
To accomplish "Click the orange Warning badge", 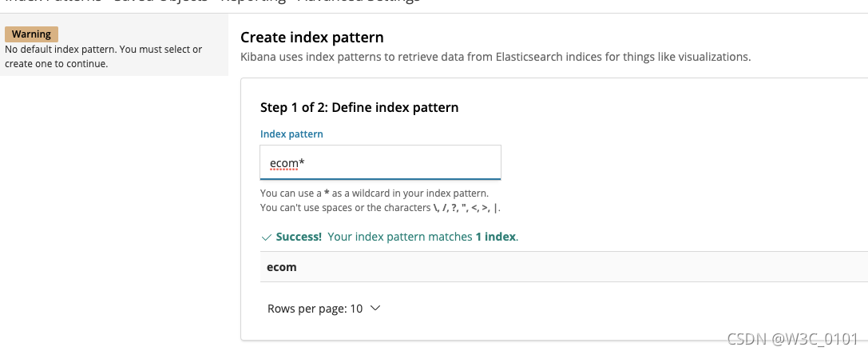I will click(31, 34).
